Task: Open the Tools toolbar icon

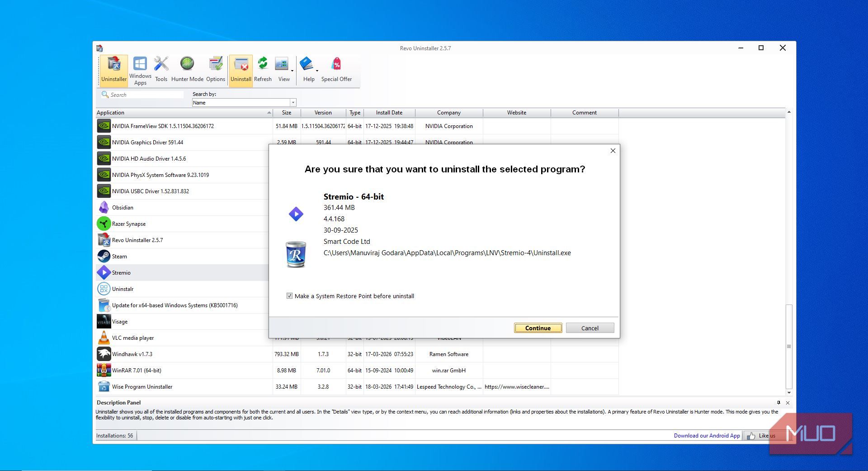Action: tap(161, 70)
